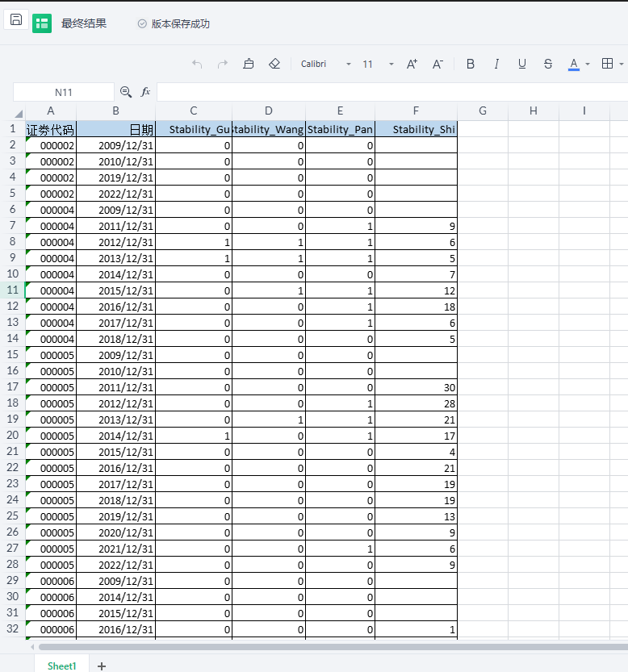Increase font size with A+ icon
Image resolution: width=628 pixels, height=672 pixels.
(412, 64)
